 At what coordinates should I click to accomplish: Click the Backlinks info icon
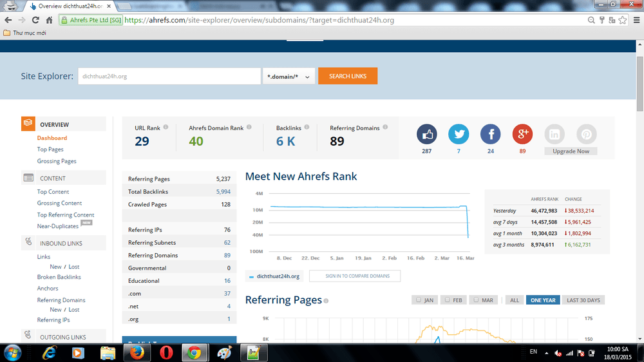pyautogui.click(x=307, y=128)
